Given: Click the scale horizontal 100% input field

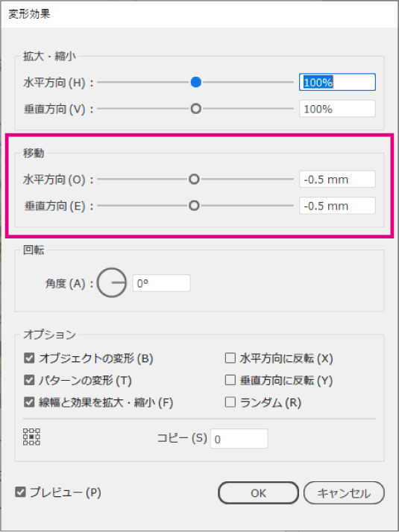Looking at the screenshot, I should coord(337,82).
